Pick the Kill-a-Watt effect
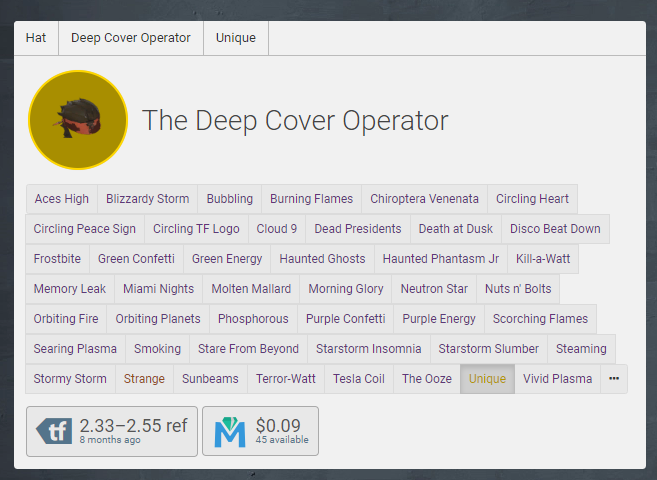The width and height of the screenshot is (657, 480). click(x=543, y=259)
